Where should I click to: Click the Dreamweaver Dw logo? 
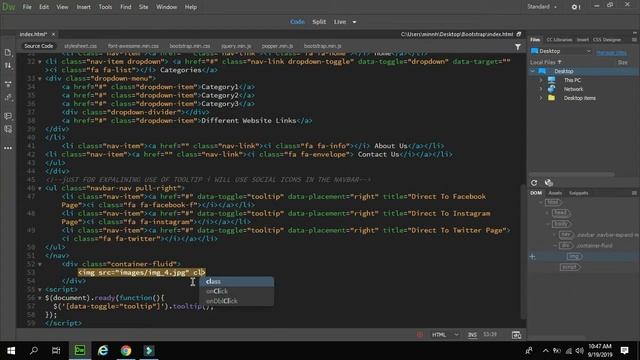point(9,7)
